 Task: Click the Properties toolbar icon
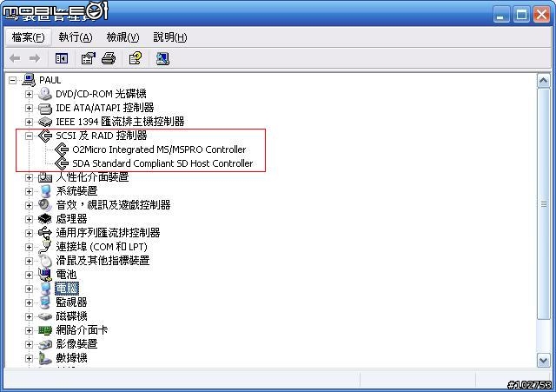pos(89,58)
